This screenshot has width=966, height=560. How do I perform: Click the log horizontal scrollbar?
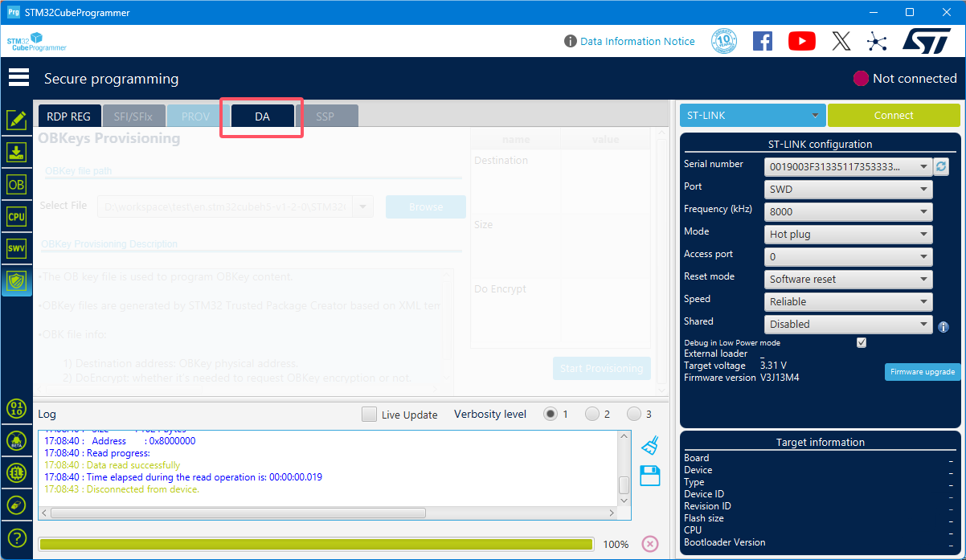coord(238,513)
